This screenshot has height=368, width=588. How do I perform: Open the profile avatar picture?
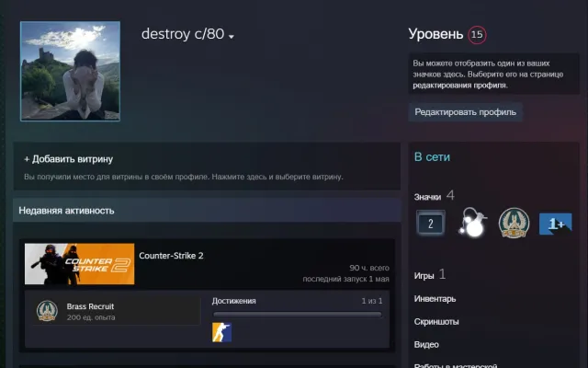pos(70,71)
